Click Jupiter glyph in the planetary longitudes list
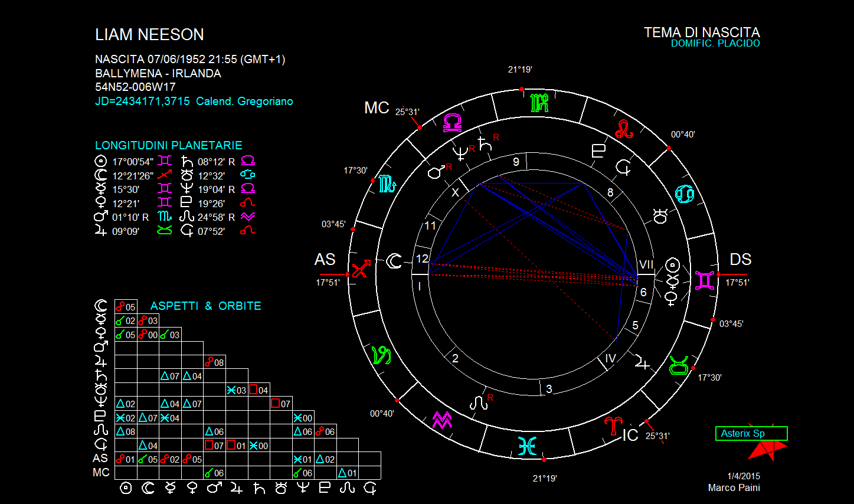Viewport: 854px width, 504px height. coord(101,231)
